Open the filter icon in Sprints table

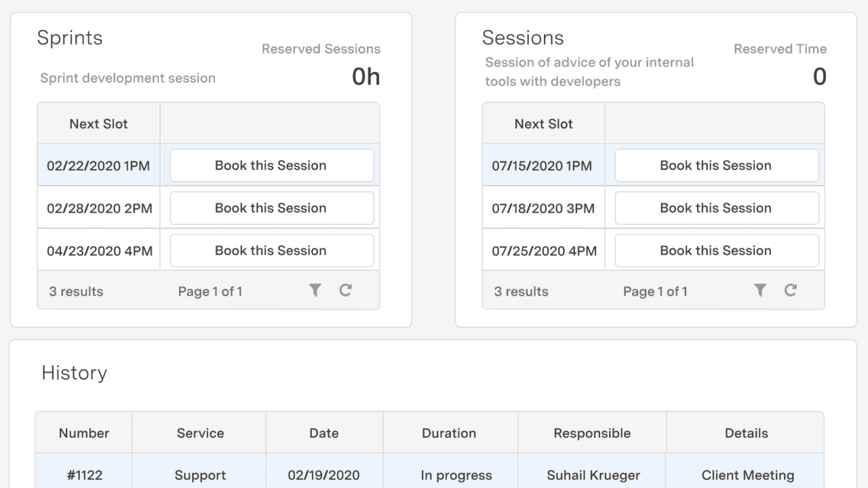tap(315, 290)
